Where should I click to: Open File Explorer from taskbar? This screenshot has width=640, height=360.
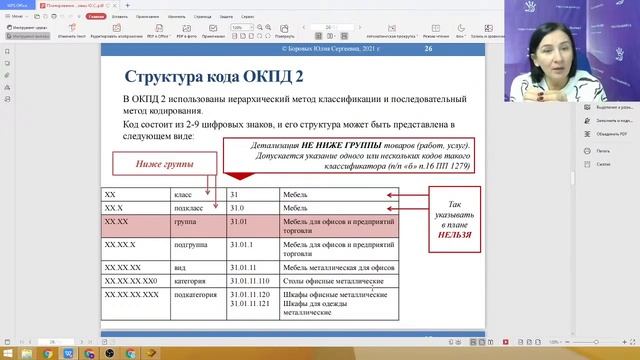tap(27, 353)
